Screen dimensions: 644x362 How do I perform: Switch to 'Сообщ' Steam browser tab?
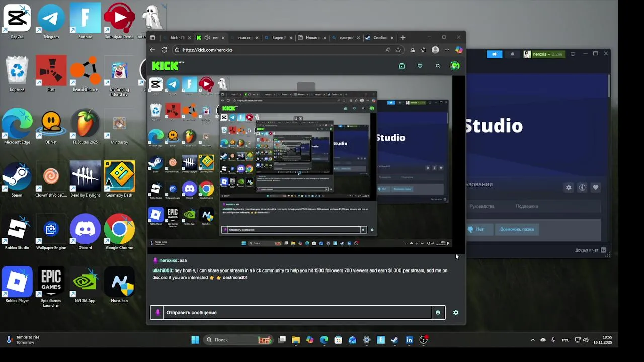pos(380,38)
